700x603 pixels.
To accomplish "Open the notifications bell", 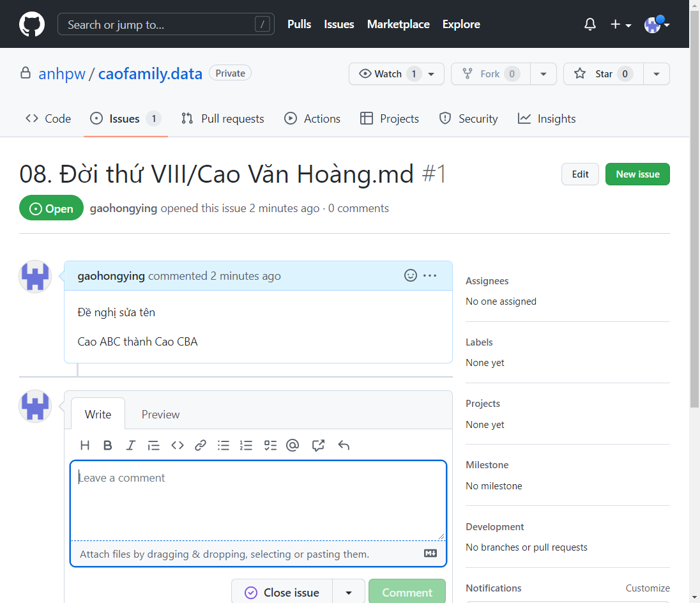I will click(590, 24).
